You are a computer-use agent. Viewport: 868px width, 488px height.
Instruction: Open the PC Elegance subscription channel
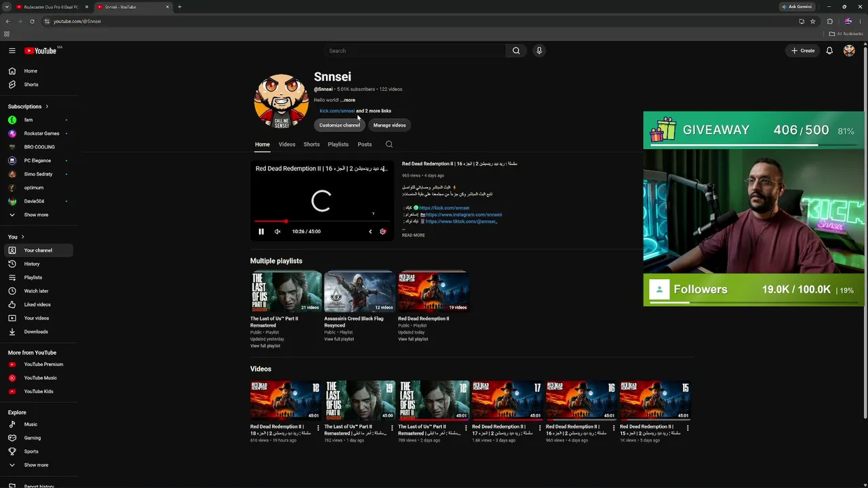[38, 161]
